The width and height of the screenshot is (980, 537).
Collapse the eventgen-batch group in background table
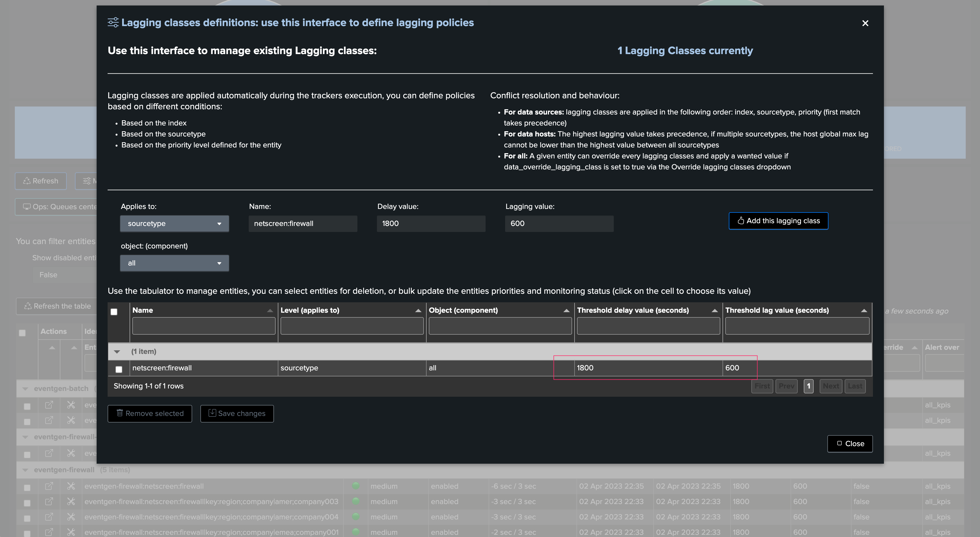[25, 388]
